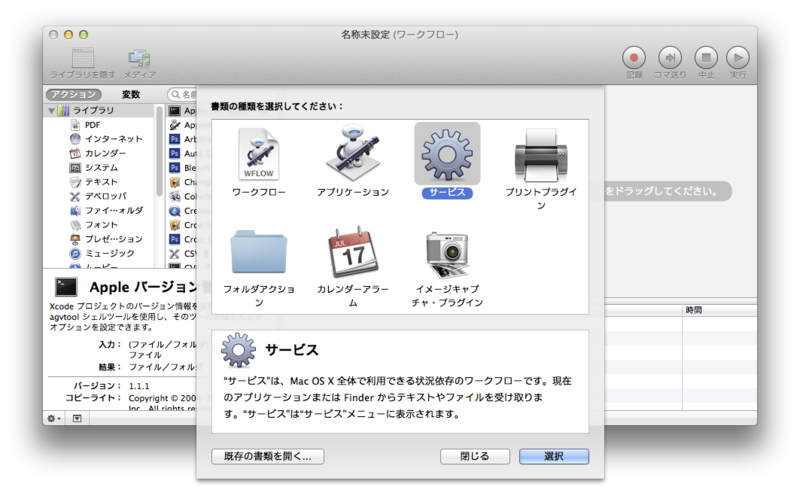Select テキスト in the library
Viewport: 800px width, 487px height.
click(101, 182)
